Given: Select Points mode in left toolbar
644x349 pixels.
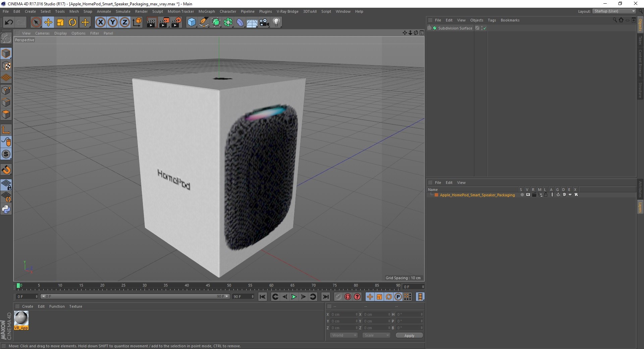Looking at the screenshot, I should point(6,90).
